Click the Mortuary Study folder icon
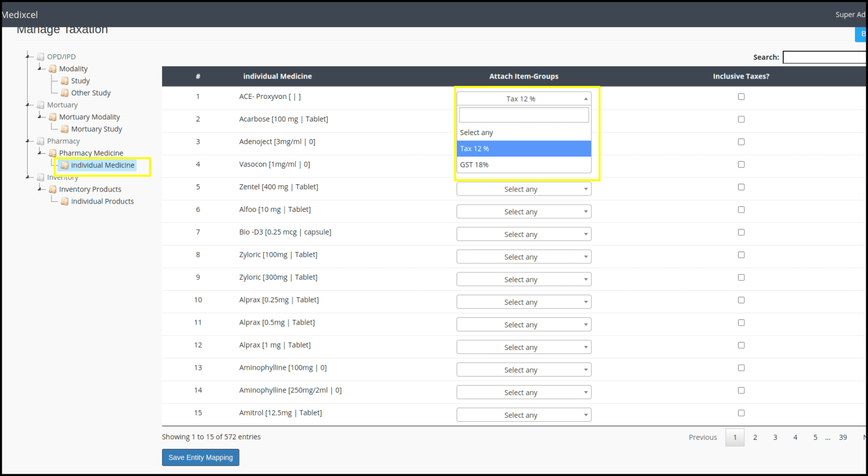This screenshot has width=868, height=476. [65, 129]
